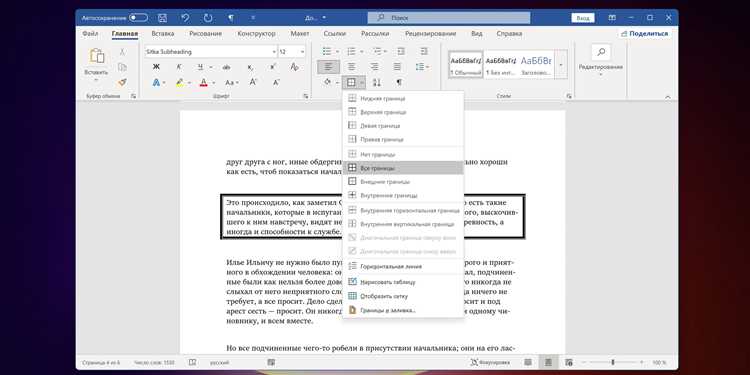Viewport: 750px width, 375px height.
Task: Click the Вставить paste button
Action: coord(96,65)
